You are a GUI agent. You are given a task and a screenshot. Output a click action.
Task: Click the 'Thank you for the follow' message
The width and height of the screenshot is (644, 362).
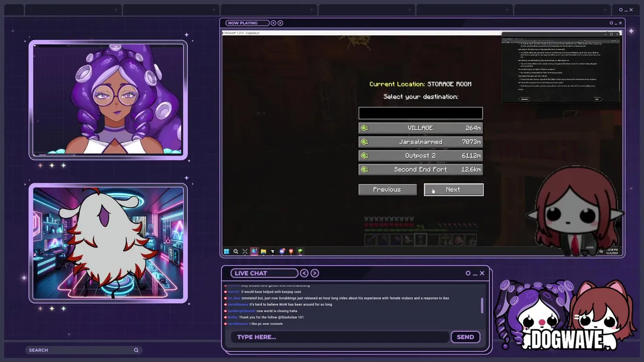coord(271,317)
